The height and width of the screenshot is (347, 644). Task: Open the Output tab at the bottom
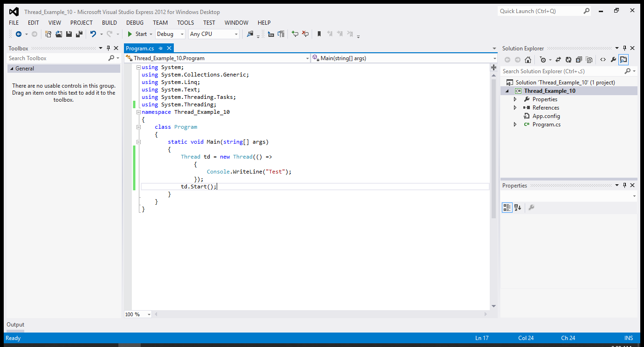(15, 325)
